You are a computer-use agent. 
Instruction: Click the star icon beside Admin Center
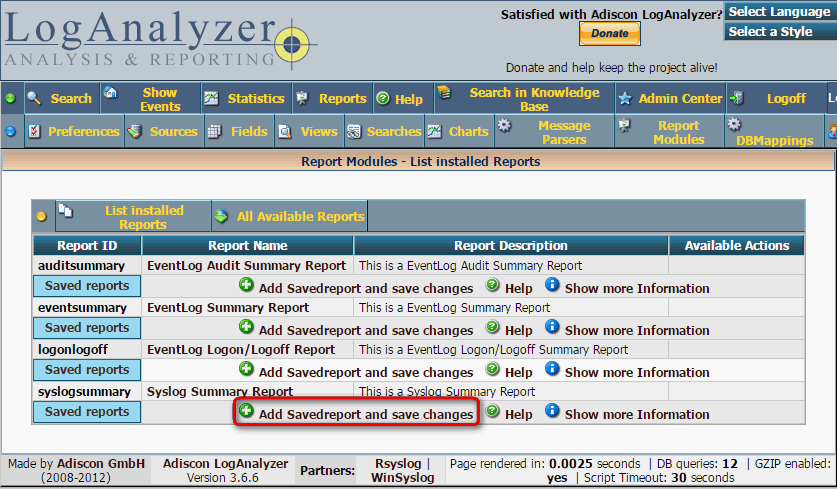[x=625, y=99]
